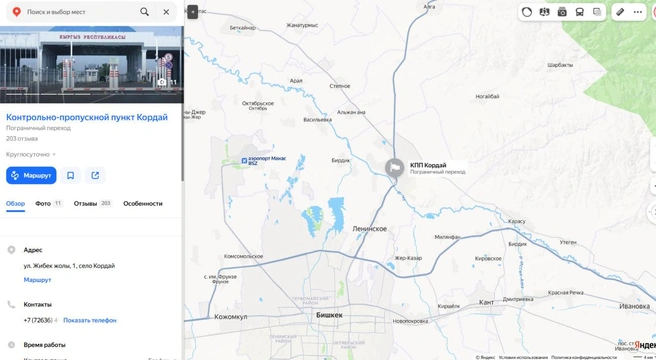Open the three-dots more menu on map toolbar

coord(638,12)
